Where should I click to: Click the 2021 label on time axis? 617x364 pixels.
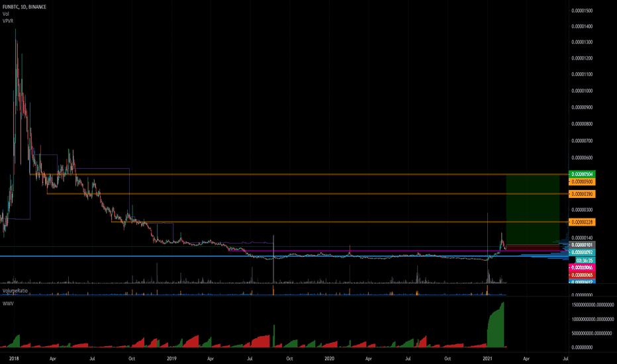click(487, 359)
